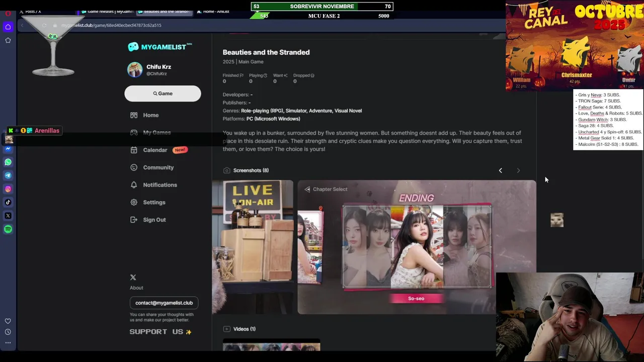Click the @ChifuKrz username handle
Viewport: 644px width, 362px height.
[x=156, y=74]
